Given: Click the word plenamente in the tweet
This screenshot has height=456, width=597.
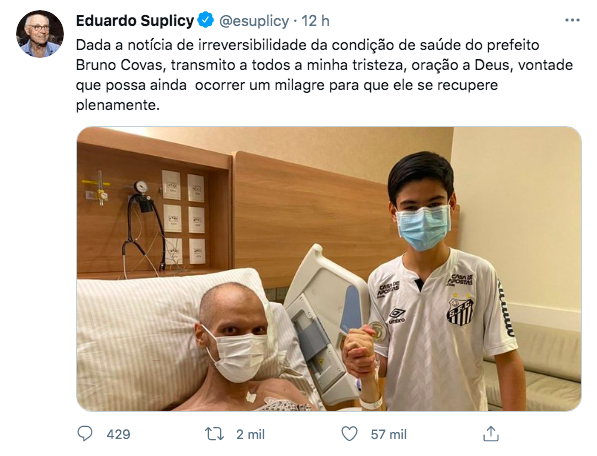Looking at the screenshot, I should pos(118,105).
